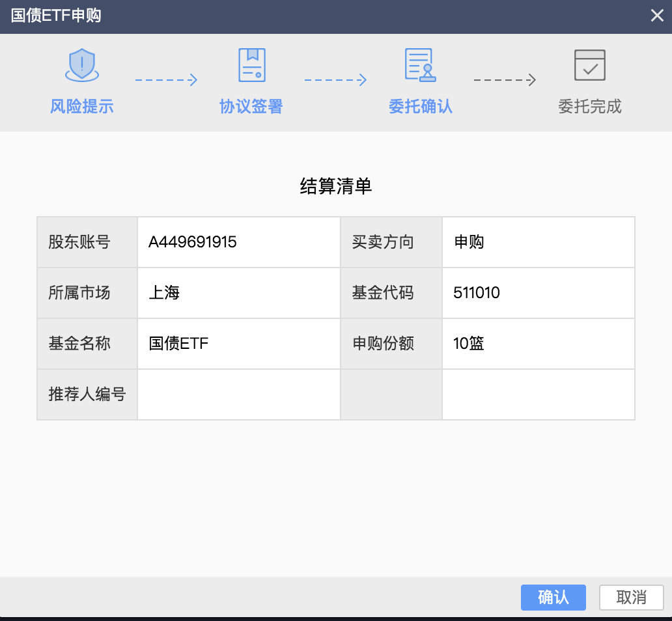The image size is (672, 621).
Task: Click shareholder account value A449691915
Action: (193, 242)
